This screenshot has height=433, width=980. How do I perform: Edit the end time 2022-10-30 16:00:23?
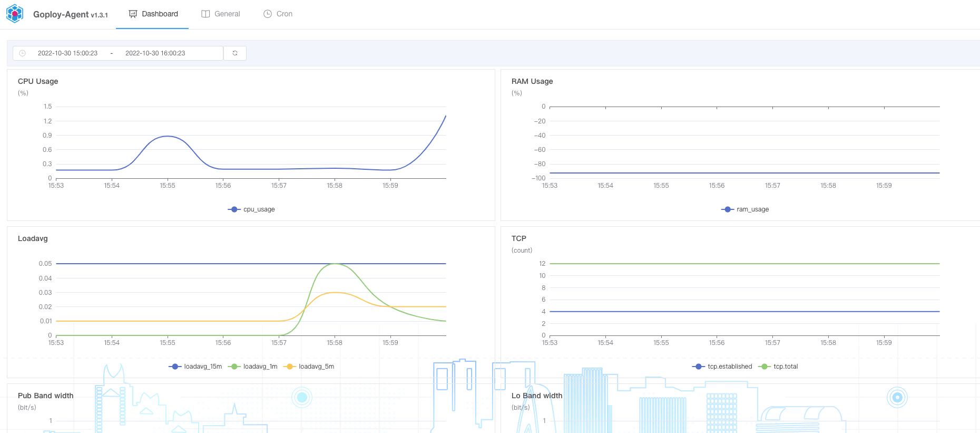click(x=155, y=53)
